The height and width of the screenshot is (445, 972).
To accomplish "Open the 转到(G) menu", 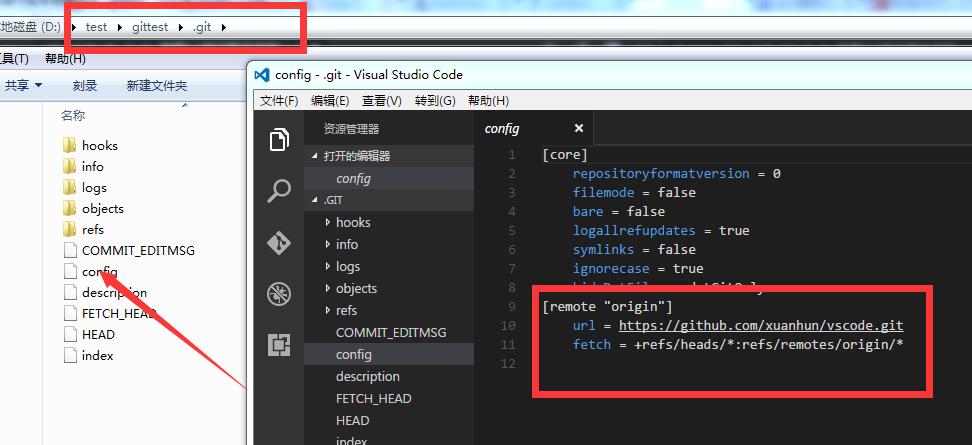I will pyautogui.click(x=435, y=100).
